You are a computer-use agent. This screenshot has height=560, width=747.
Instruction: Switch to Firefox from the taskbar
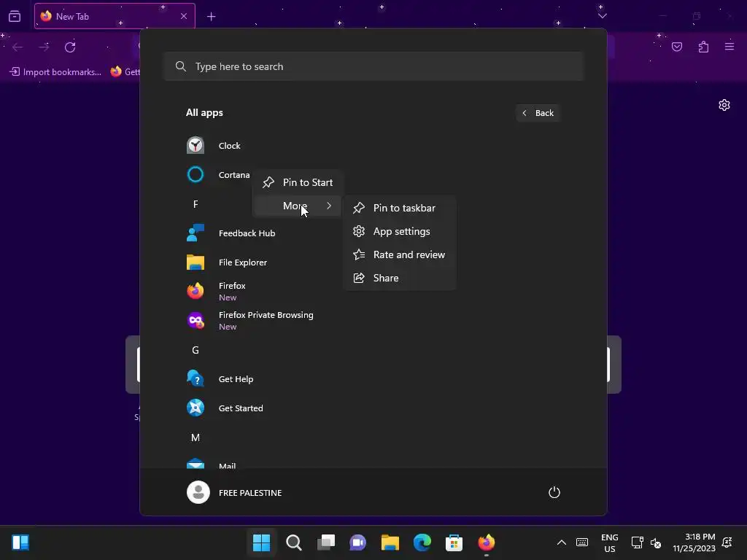(487, 542)
